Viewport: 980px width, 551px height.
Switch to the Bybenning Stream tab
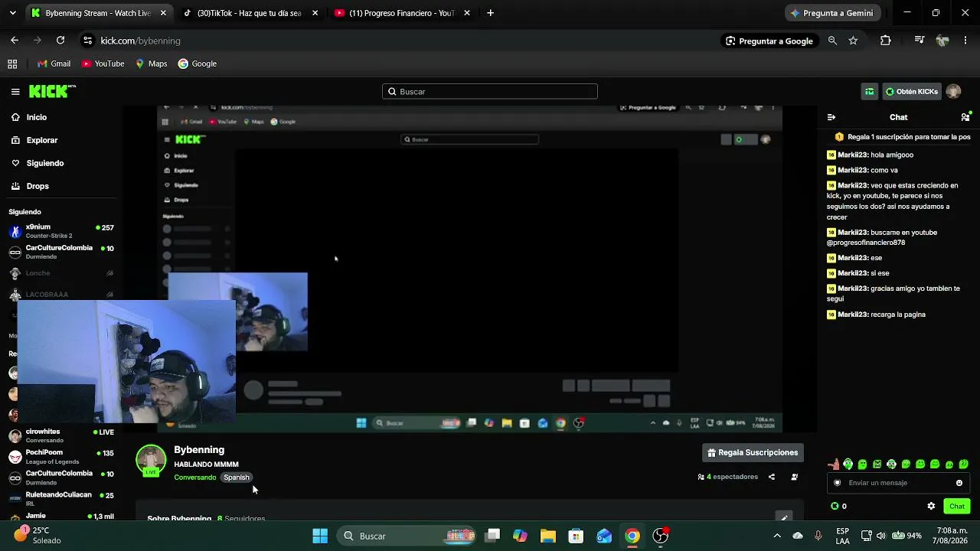(98, 13)
